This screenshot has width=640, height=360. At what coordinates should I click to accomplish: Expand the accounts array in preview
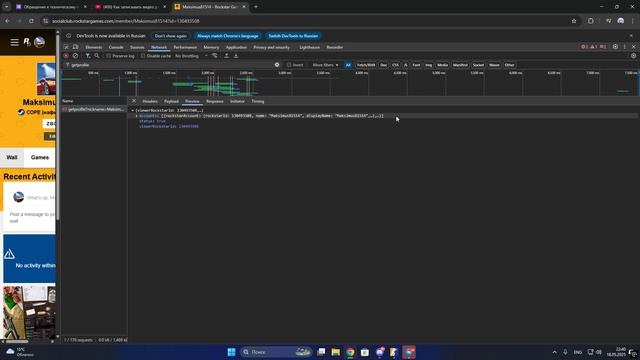click(137, 116)
